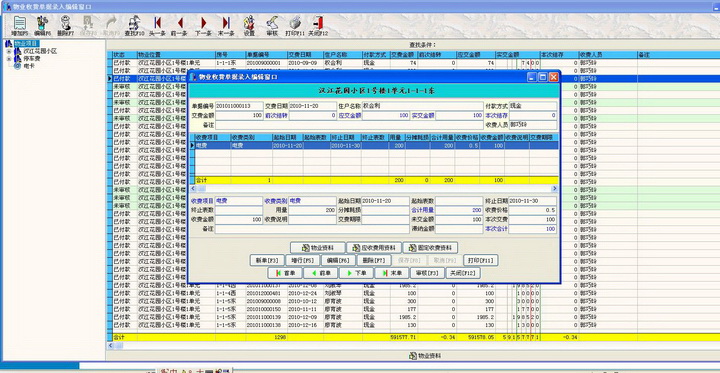Click the 收费人员 column header in main grid
The height and width of the screenshot is (373, 720).
coord(608,55)
